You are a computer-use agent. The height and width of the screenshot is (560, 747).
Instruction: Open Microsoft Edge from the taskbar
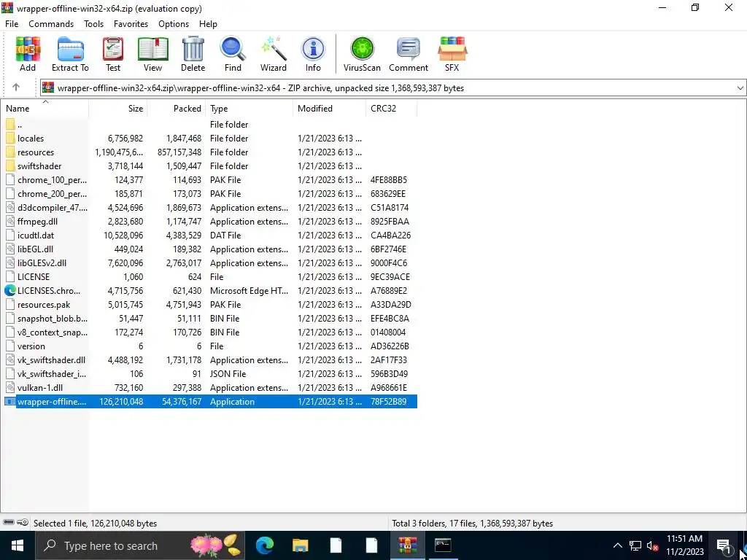264,545
